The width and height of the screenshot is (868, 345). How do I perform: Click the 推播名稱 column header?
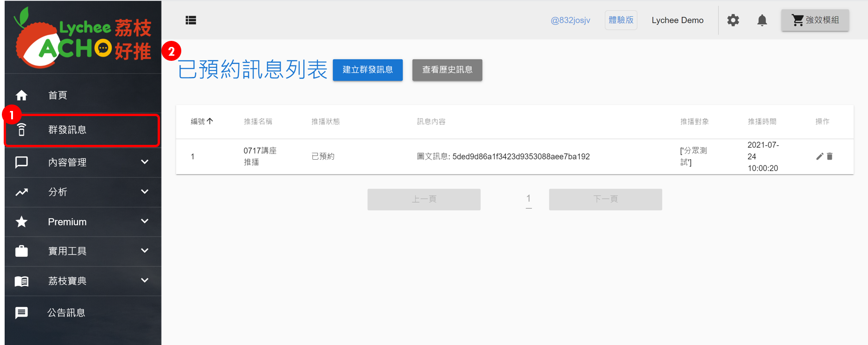[258, 121]
